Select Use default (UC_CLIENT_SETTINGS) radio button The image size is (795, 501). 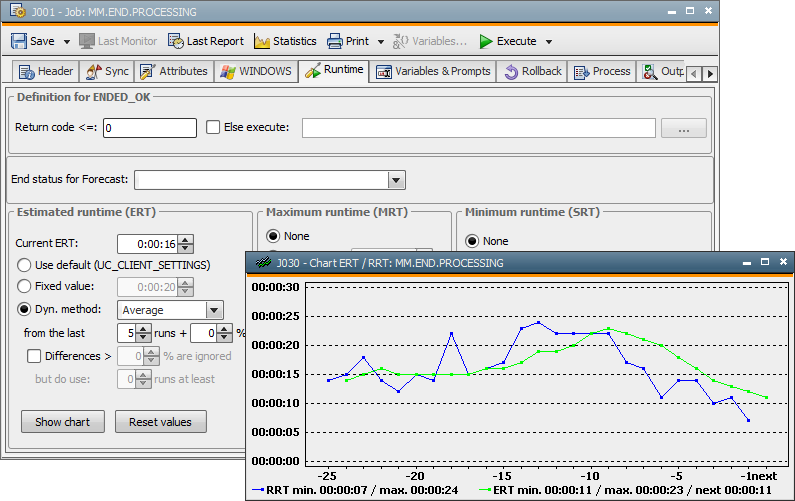pyautogui.click(x=24, y=265)
